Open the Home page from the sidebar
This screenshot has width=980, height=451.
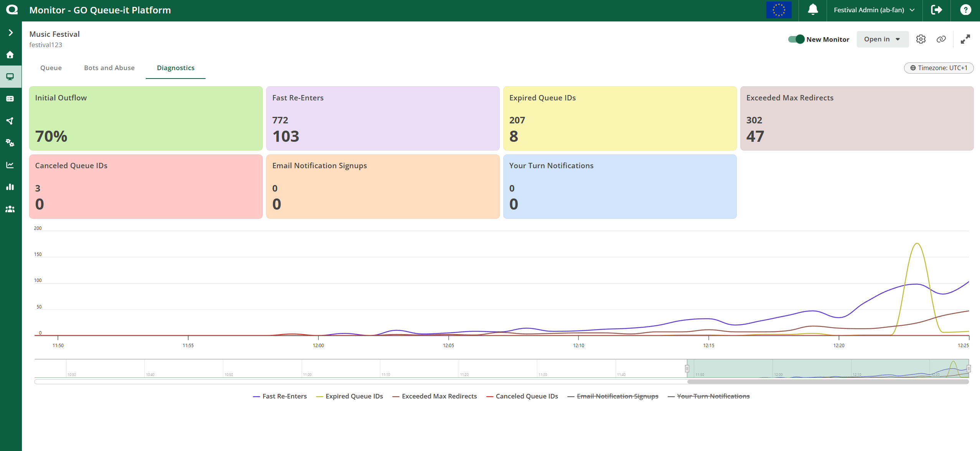[x=10, y=54]
